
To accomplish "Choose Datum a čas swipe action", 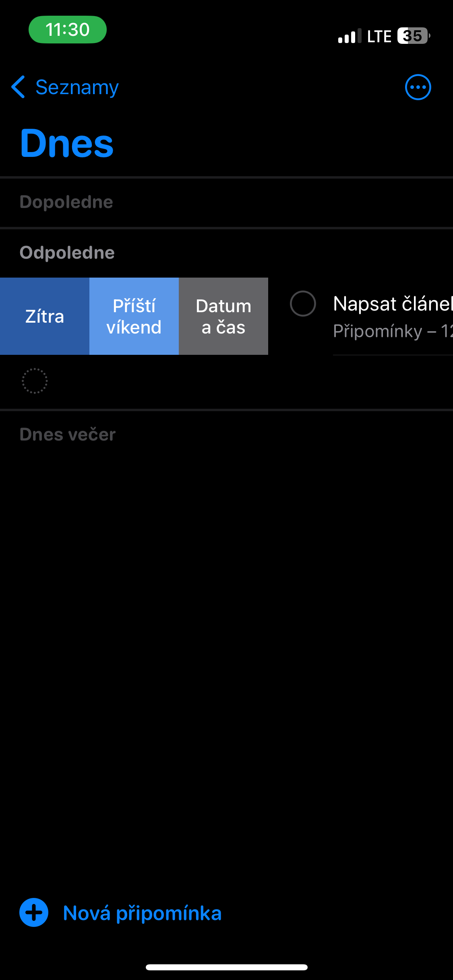I will [x=223, y=316].
